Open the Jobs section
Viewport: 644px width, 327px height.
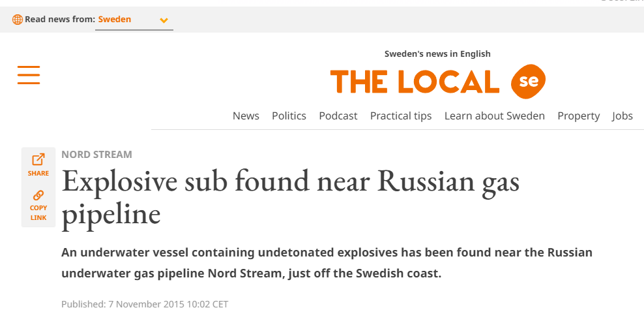click(x=622, y=116)
